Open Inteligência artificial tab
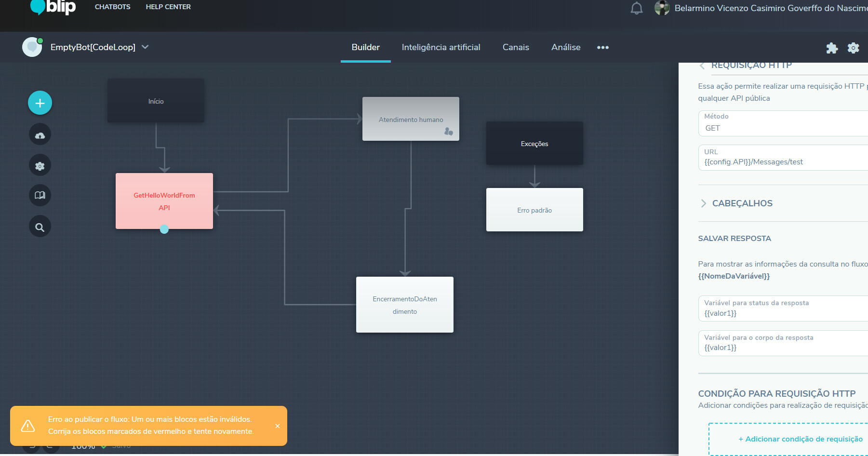The height and width of the screenshot is (456, 868). (x=441, y=47)
